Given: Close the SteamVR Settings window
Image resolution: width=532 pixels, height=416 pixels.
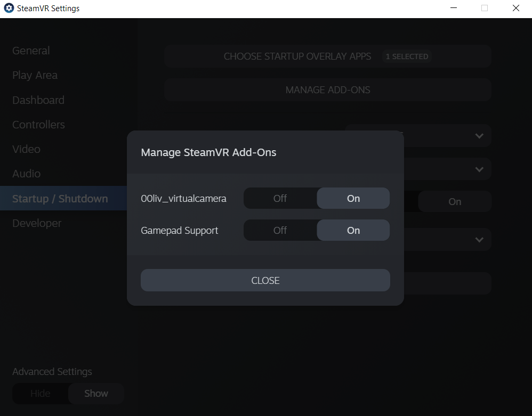Looking at the screenshot, I should pos(515,8).
